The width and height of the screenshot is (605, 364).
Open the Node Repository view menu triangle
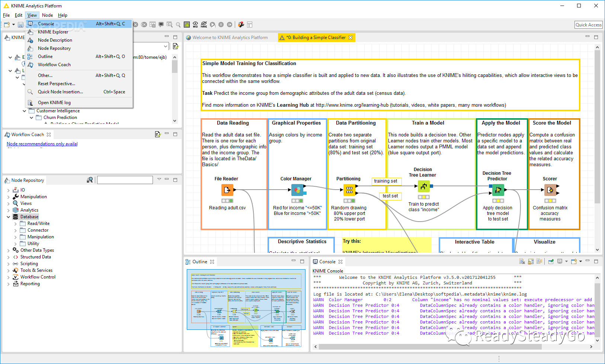click(x=159, y=179)
